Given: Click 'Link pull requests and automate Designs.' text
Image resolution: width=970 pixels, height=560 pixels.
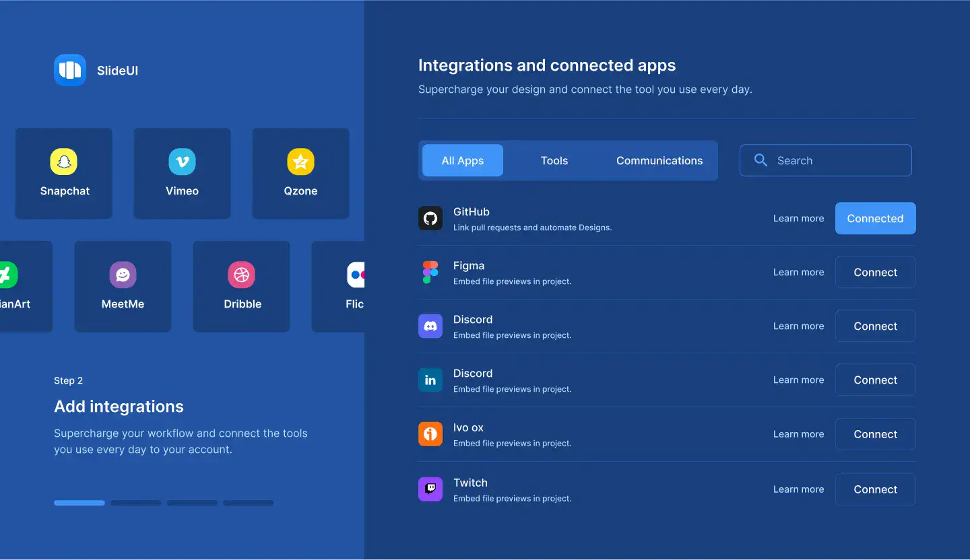Looking at the screenshot, I should pos(532,228).
